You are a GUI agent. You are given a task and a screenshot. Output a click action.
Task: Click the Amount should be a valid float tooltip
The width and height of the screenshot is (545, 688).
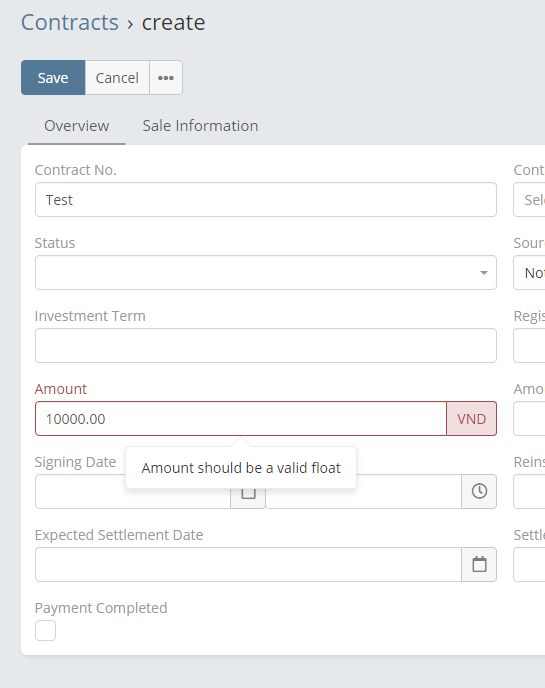(241, 468)
